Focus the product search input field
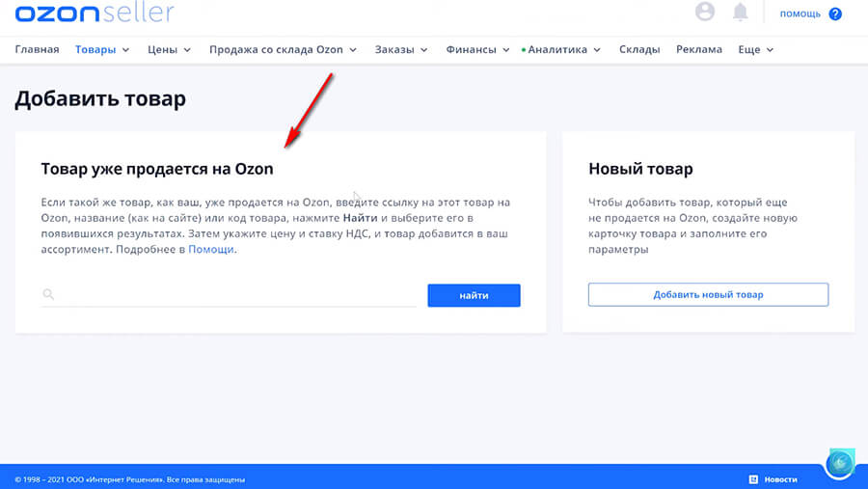This screenshot has height=489, width=868. pos(236,295)
